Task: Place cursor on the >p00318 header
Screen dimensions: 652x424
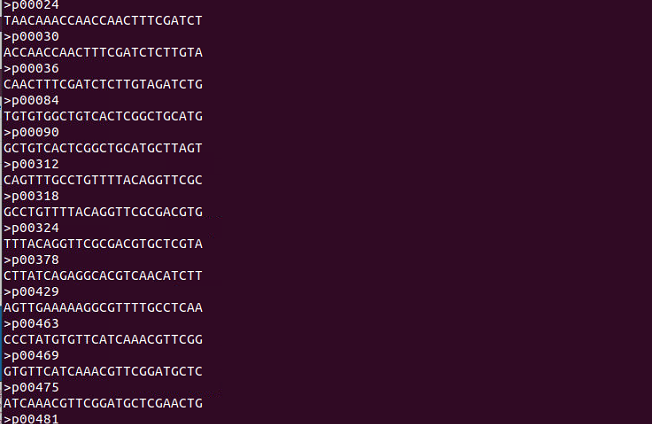Action: point(31,196)
